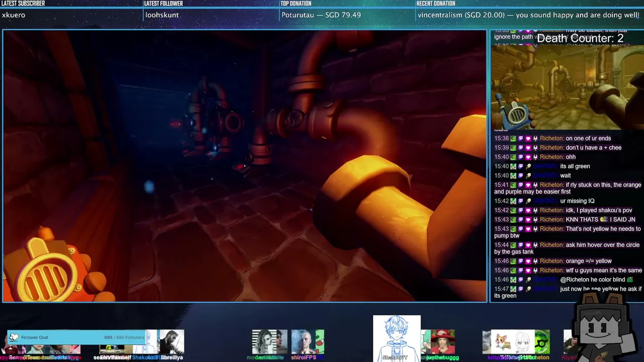
Task: Click the pink heart badge beside "ask him hover over the circle"
Action: (x=528, y=245)
